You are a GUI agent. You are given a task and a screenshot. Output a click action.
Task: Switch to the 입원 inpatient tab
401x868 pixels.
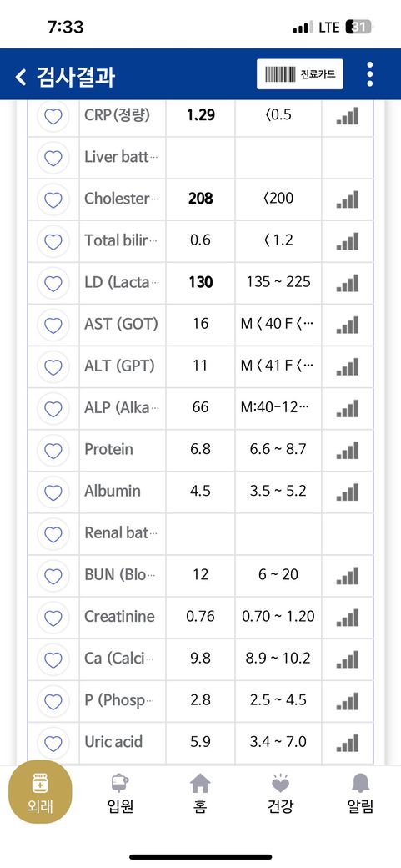coord(120,794)
